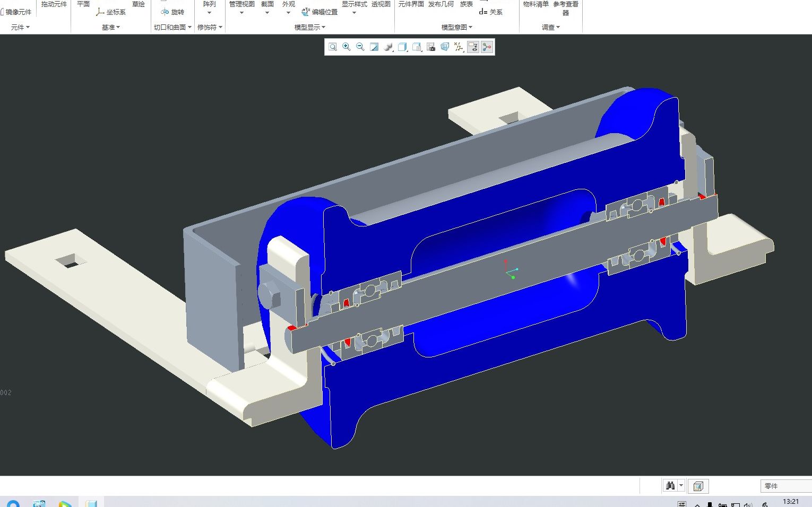Expand the 修饰符 ribbon group
Viewport: 812px width, 507px height.
210,27
